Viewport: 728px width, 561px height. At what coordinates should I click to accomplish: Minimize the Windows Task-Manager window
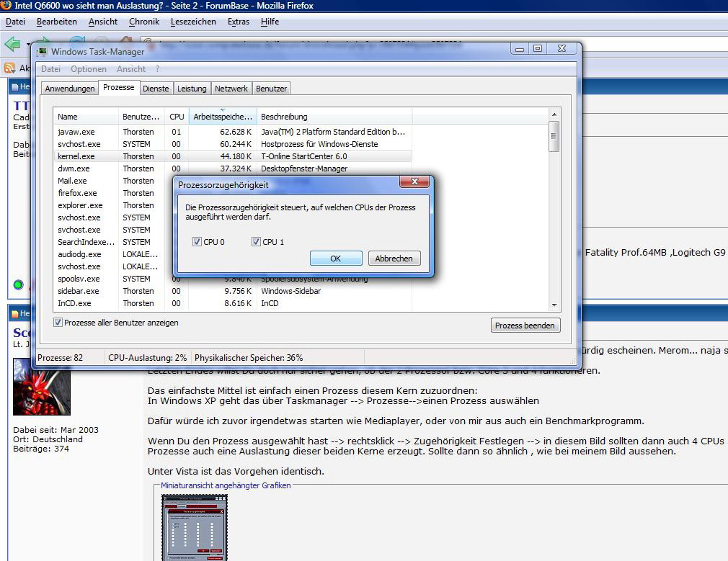520,48
